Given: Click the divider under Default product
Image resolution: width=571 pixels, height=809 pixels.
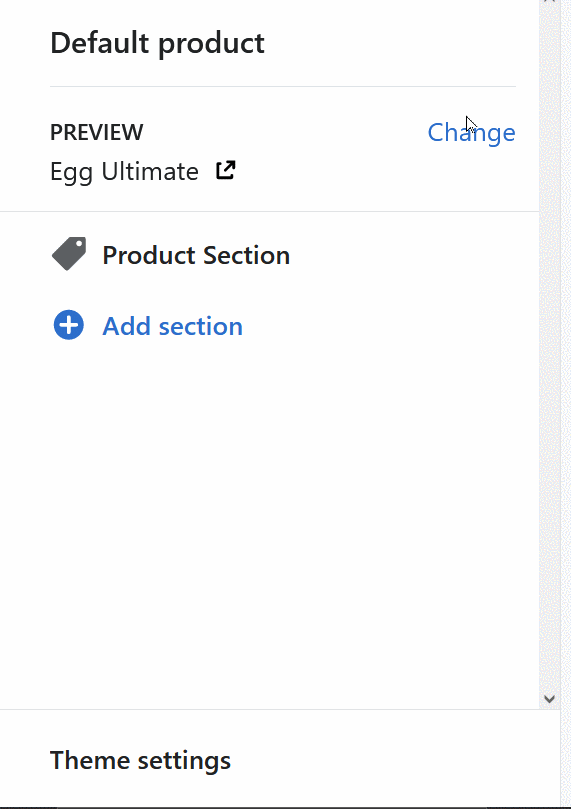Looking at the screenshot, I should pyautogui.click(x=283, y=87).
